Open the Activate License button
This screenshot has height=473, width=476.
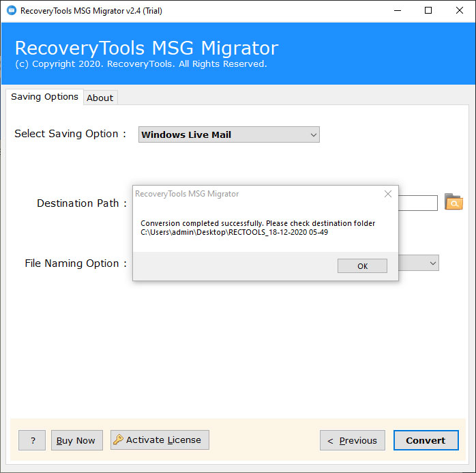click(160, 440)
